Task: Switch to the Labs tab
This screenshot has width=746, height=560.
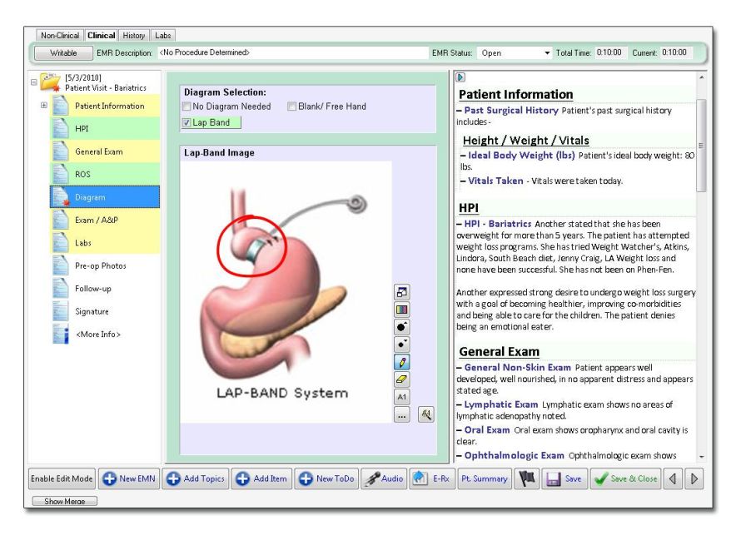Action: point(162,35)
